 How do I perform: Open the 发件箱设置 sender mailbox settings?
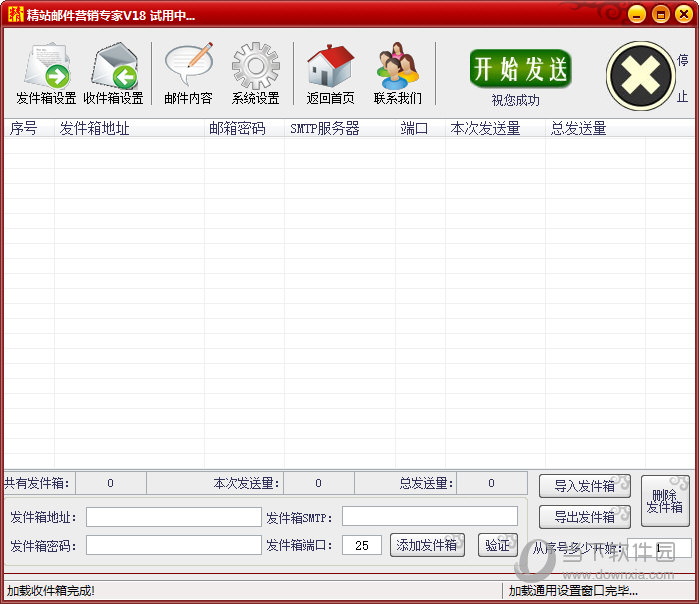(46, 74)
